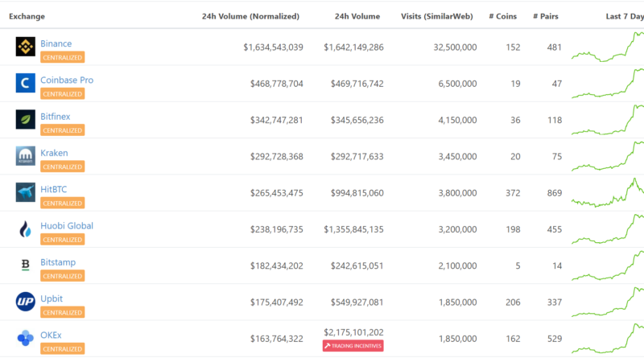This screenshot has height=358, width=644.
Task: Click Bitstamp's 7-day sparkline chart
Action: [x=608, y=265]
